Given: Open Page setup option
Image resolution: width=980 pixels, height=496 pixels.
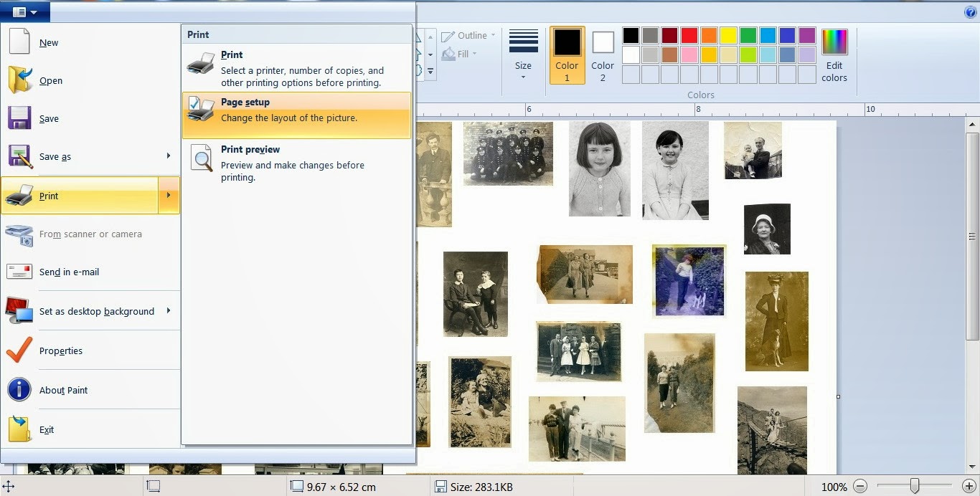Looking at the screenshot, I should coord(297,115).
